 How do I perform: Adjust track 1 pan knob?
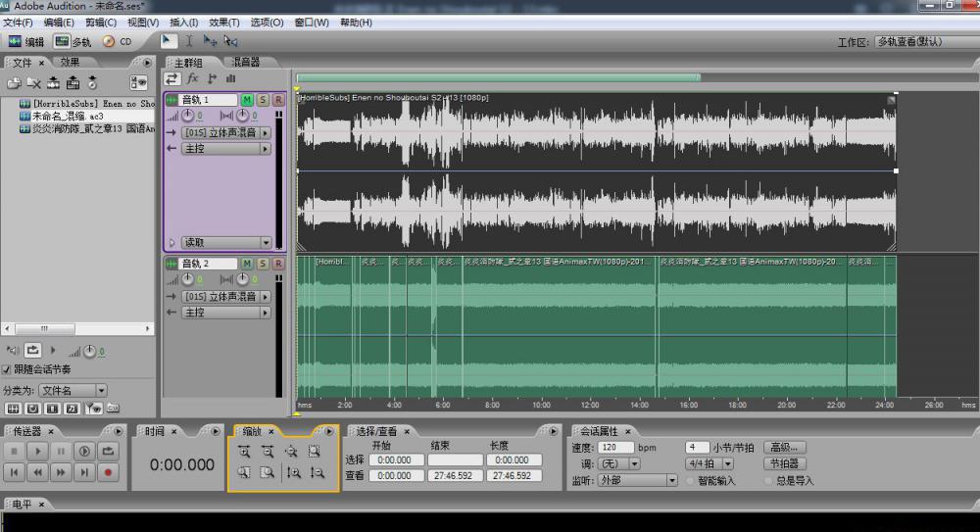point(242,116)
